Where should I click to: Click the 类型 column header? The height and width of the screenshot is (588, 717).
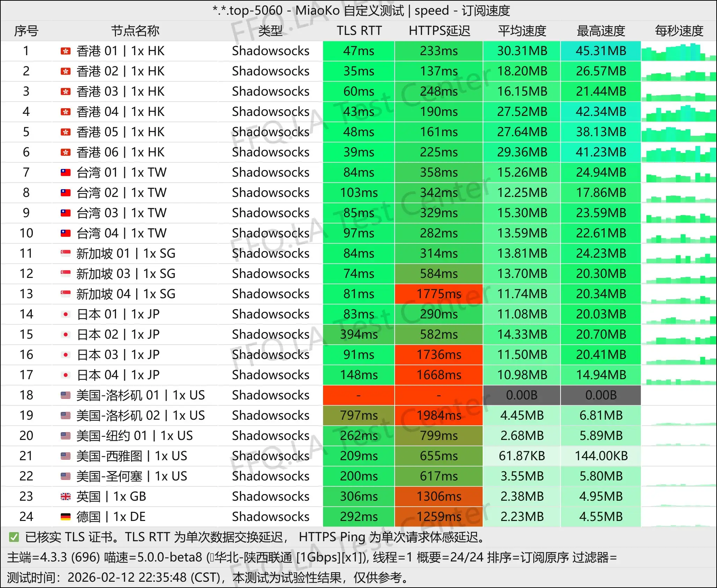coord(271,31)
